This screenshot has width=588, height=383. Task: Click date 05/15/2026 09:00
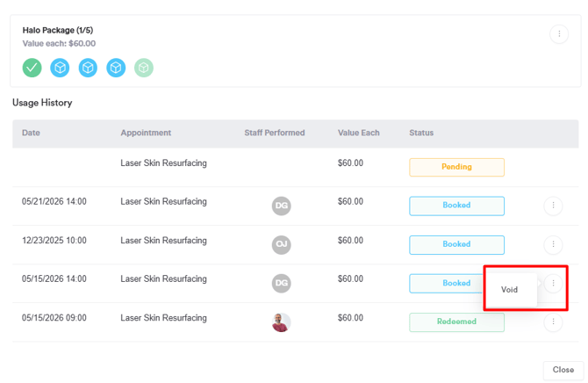click(54, 318)
